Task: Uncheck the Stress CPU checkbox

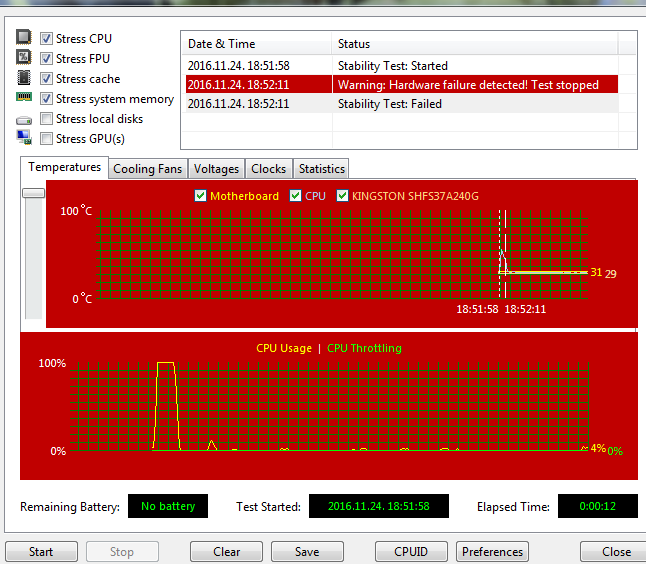Action: tap(46, 39)
